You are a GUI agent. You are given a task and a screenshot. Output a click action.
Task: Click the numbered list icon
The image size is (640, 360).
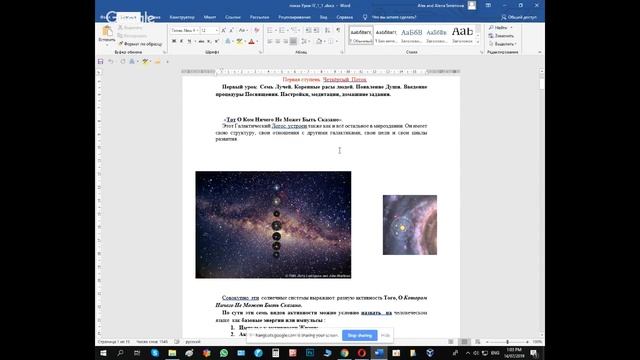click(282, 31)
